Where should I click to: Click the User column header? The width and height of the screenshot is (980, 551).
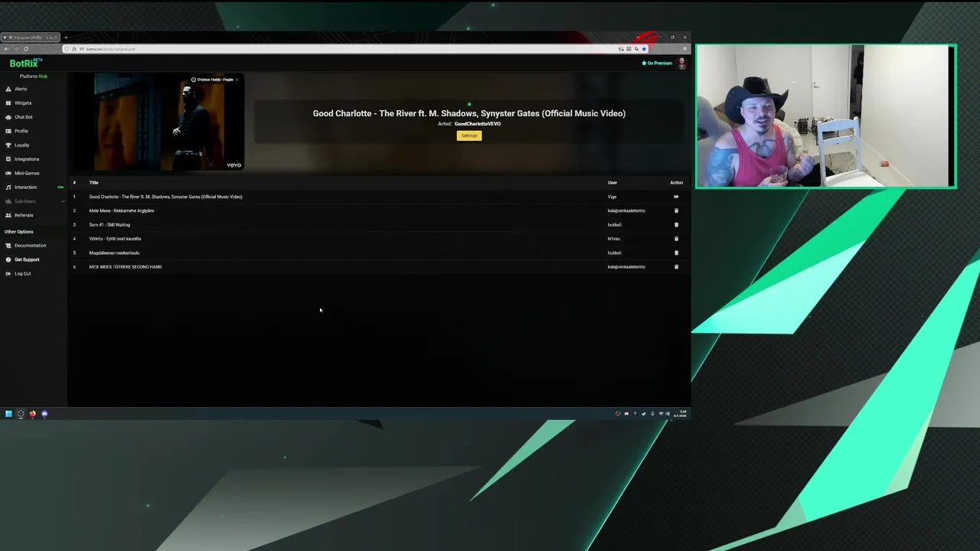tap(612, 183)
